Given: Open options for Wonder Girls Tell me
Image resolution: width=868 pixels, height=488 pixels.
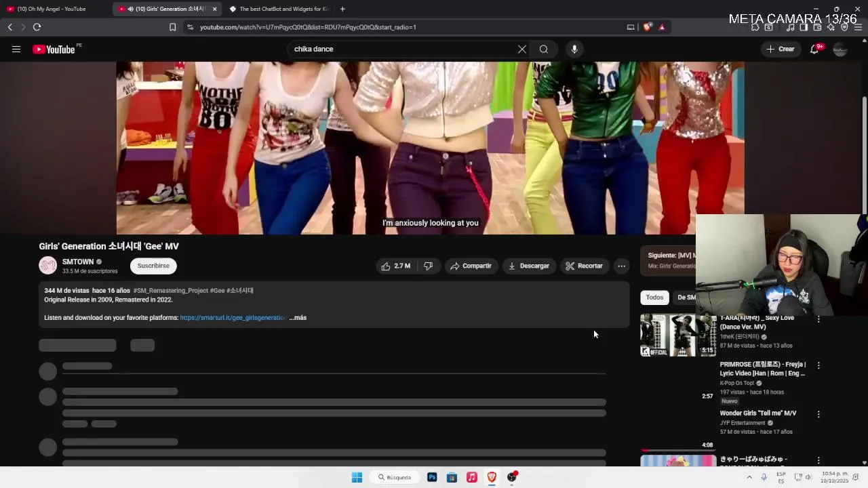Looking at the screenshot, I should (x=818, y=414).
